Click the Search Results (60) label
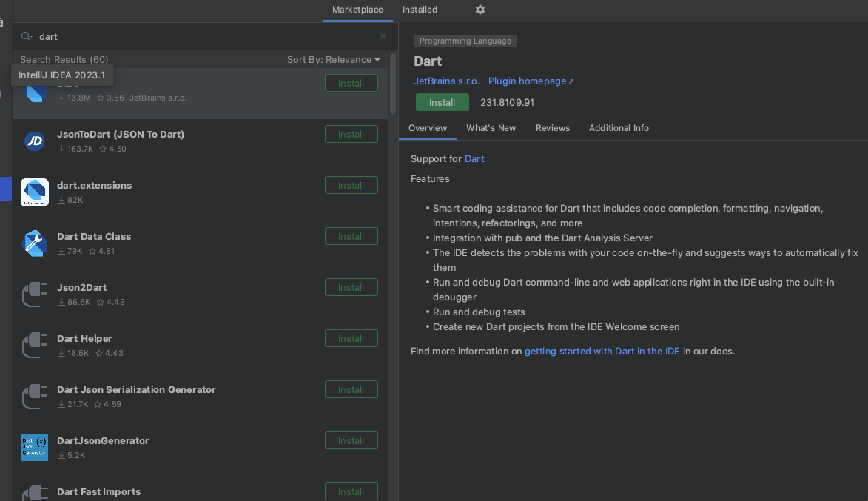 (x=64, y=60)
